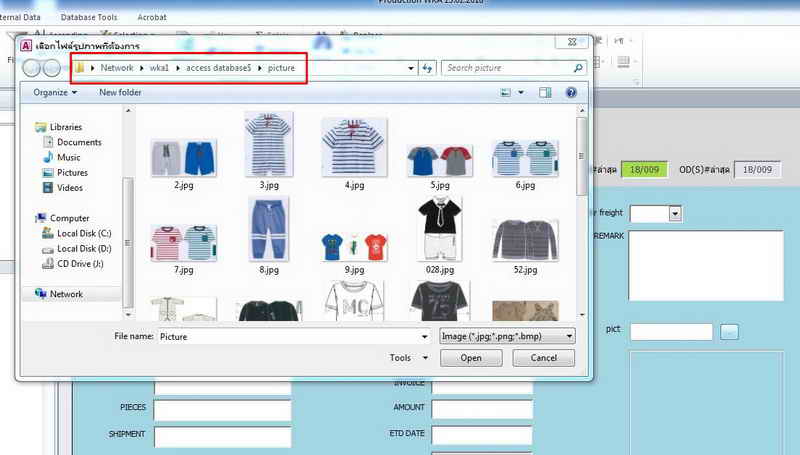Open the Acrobat ribbon tab
This screenshot has width=800, height=455.
click(x=152, y=17)
